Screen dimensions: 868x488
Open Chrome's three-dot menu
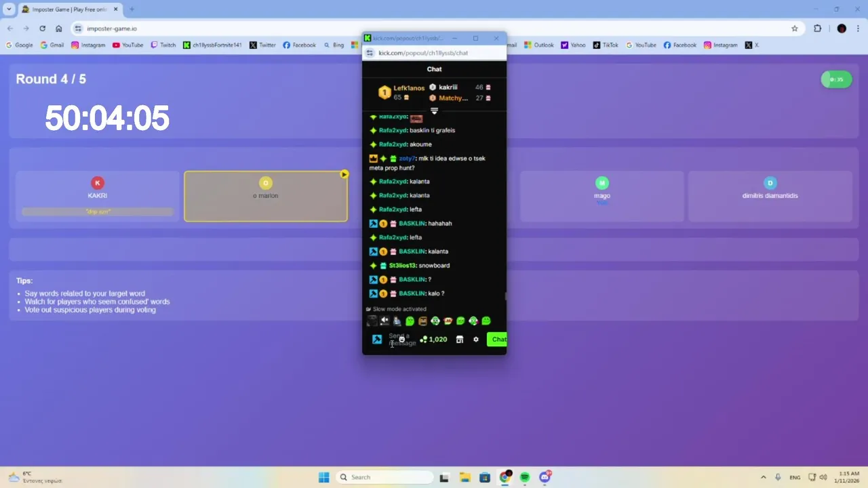(858, 28)
